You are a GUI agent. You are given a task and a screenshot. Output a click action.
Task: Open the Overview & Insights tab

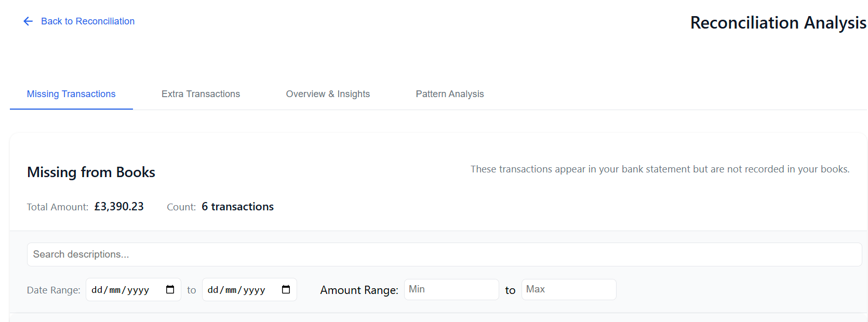pyautogui.click(x=328, y=94)
